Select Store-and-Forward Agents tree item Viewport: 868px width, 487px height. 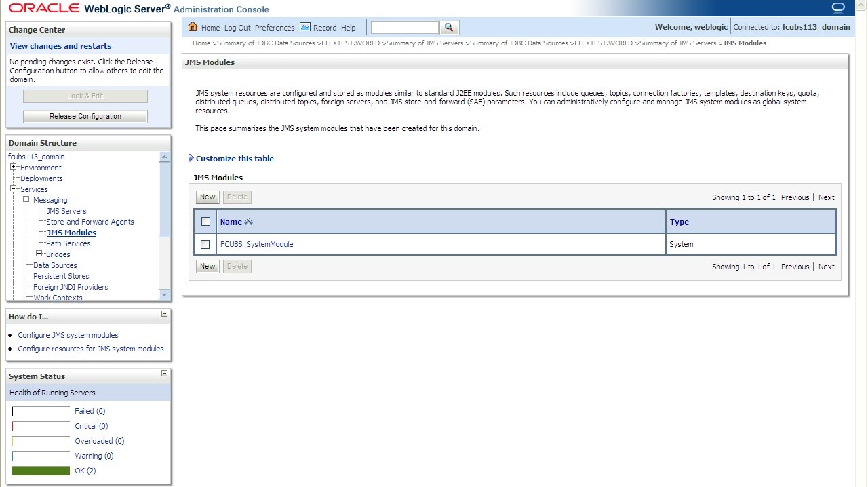(90, 222)
